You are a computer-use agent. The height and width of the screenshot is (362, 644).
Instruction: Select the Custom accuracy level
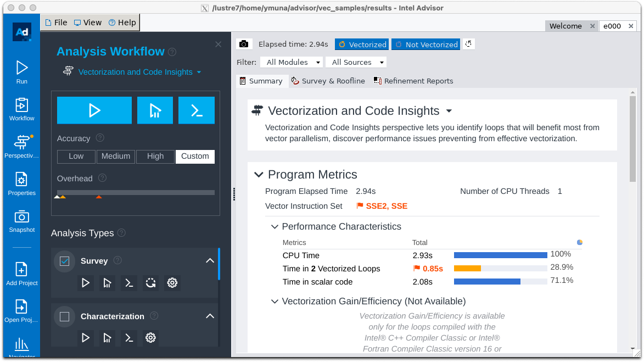click(x=195, y=157)
